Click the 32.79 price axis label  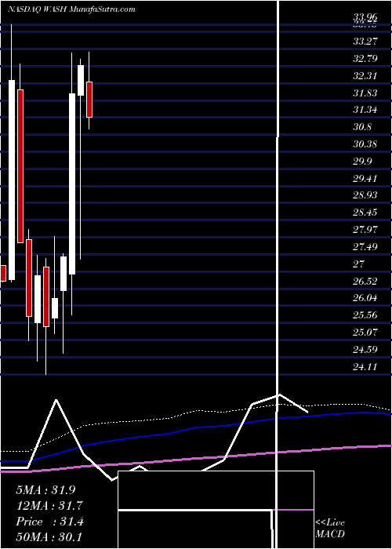[x=365, y=59]
